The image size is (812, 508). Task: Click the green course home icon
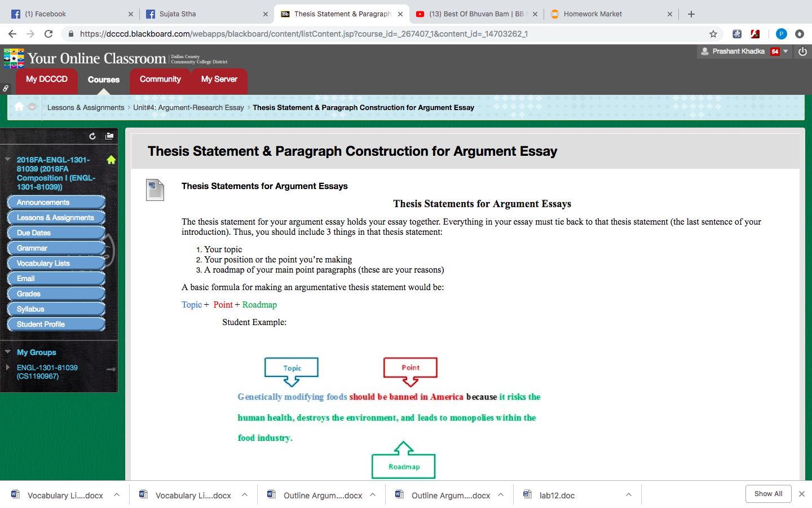point(111,160)
